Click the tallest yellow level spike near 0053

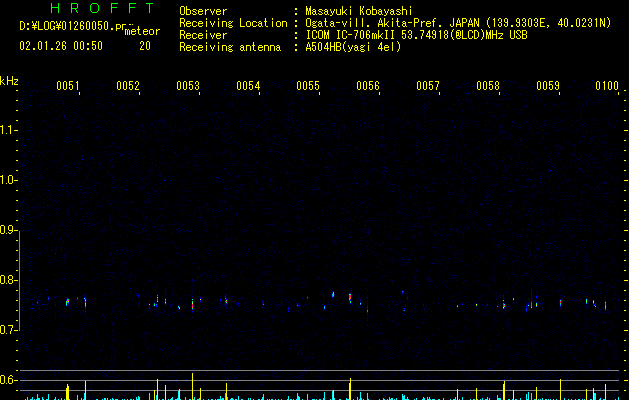click(x=193, y=386)
